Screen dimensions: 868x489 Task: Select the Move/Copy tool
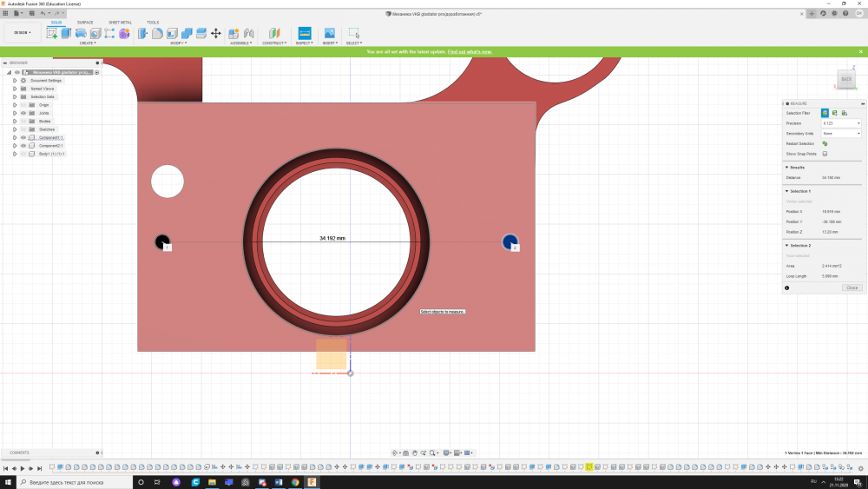coord(216,33)
